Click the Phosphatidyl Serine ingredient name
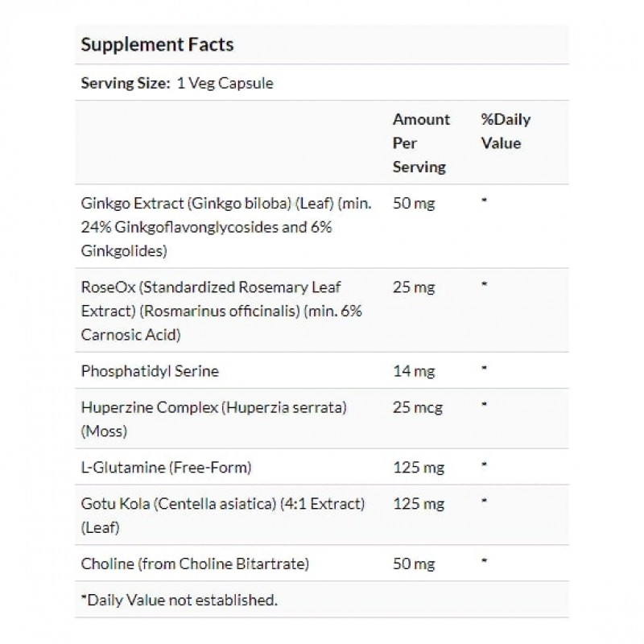Viewport: 644px width, 644px height. tap(150, 371)
